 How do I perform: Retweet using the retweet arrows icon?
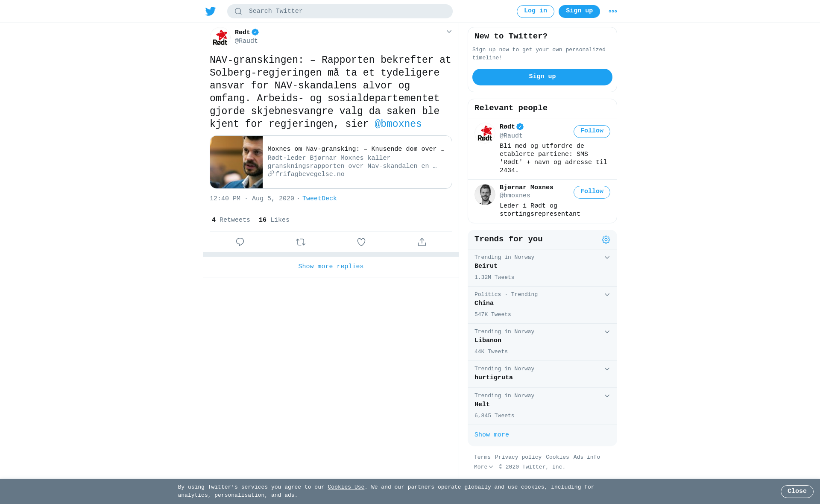pyautogui.click(x=301, y=242)
